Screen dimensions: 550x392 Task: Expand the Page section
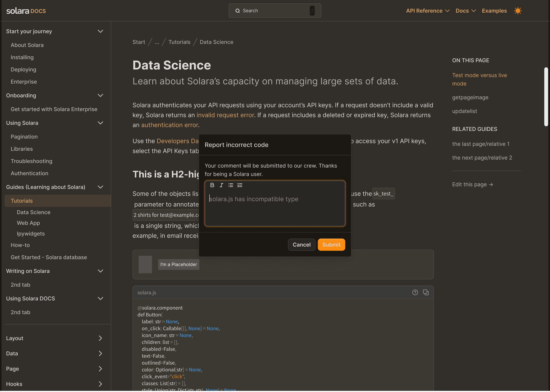click(100, 369)
